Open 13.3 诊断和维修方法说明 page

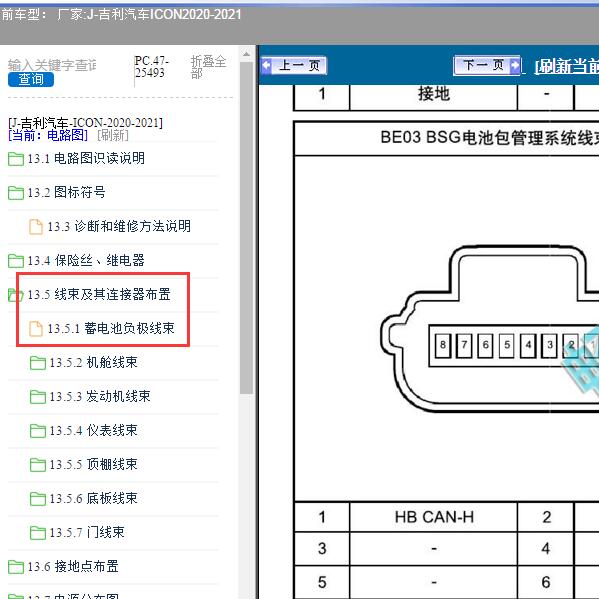point(119,226)
